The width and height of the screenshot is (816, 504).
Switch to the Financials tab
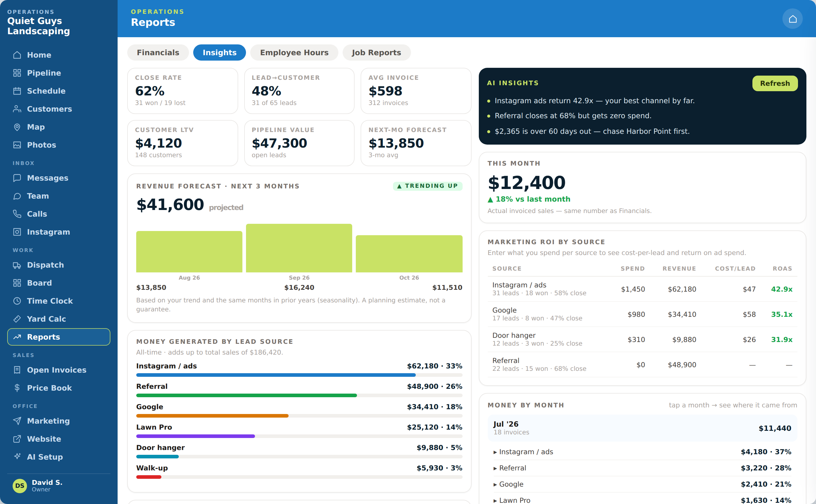tap(158, 53)
